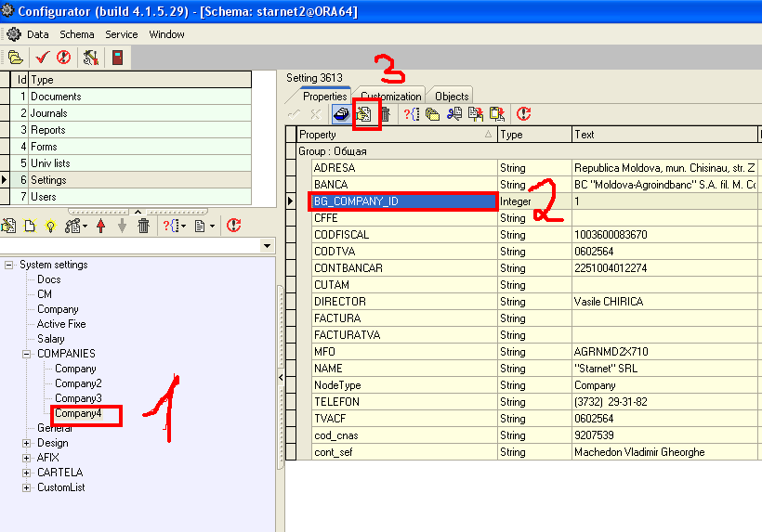762x532 pixels.
Task: Collapse the COMPANIES tree node
Action: 27,354
